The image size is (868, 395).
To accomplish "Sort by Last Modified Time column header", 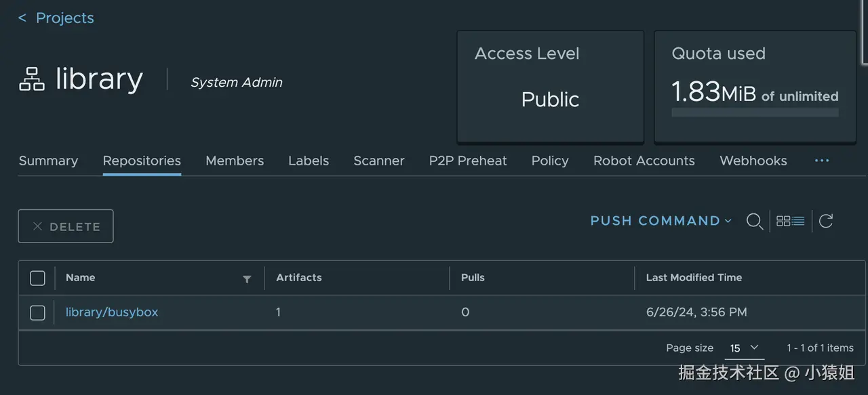I will coord(694,278).
